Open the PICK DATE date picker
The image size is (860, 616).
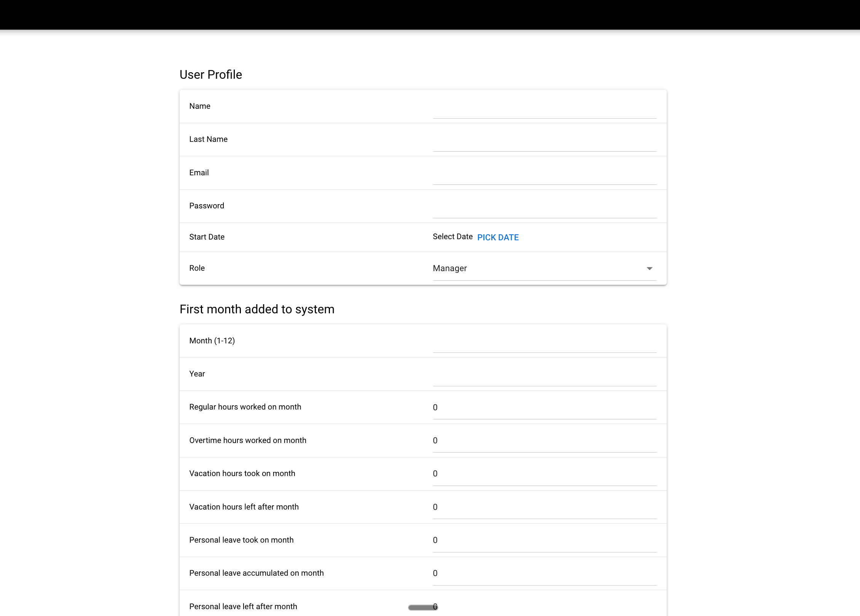(498, 237)
